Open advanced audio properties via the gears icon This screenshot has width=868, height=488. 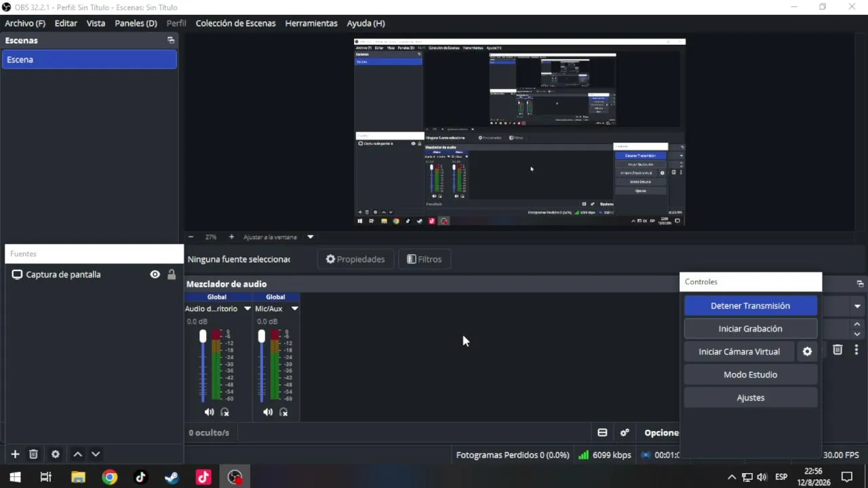pyautogui.click(x=625, y=432)
